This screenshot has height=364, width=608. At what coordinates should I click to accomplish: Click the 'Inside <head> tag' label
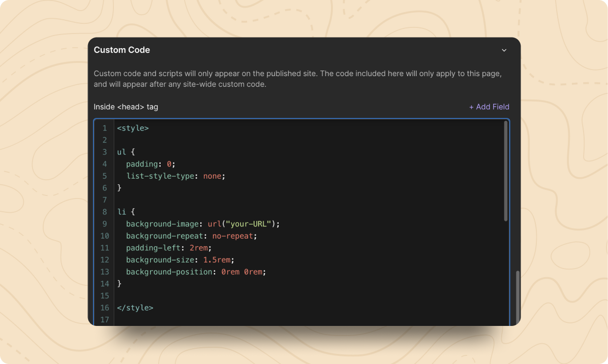(126, 107)
